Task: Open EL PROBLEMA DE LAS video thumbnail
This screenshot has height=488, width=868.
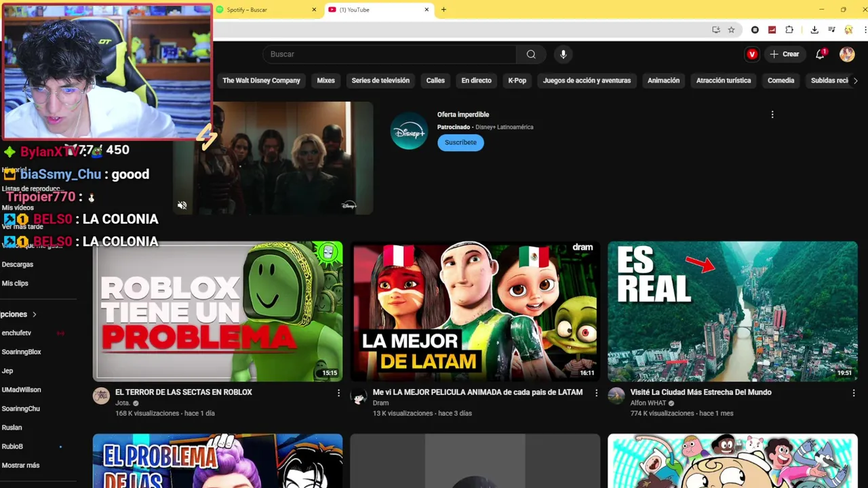Action: pyautogui.click(x=218, y=461)
